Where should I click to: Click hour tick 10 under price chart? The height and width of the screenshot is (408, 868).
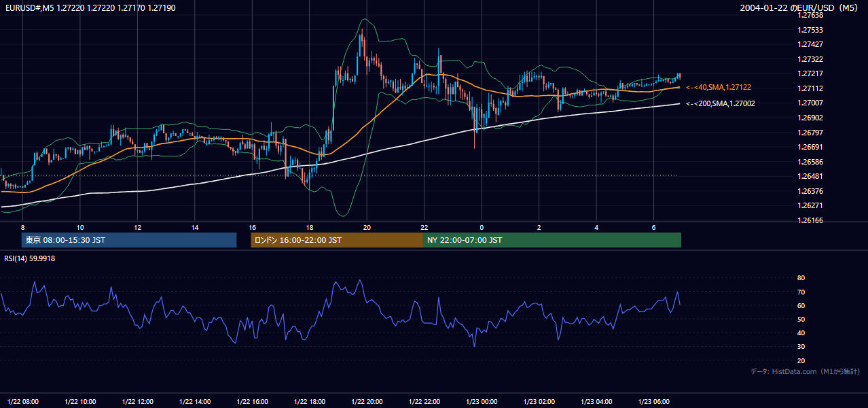click(80, 227)
